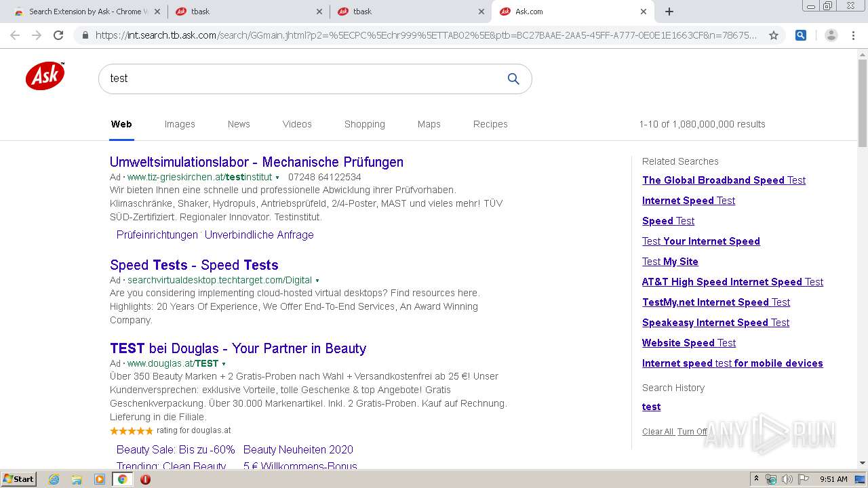Open the Action Center flag icon
The height and width of the screenshot is (488, 868).
coord(804,479)
